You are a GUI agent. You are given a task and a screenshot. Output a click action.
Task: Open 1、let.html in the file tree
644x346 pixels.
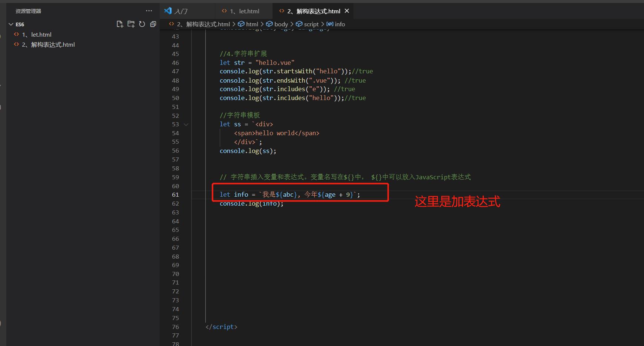[x=36, y=34]
